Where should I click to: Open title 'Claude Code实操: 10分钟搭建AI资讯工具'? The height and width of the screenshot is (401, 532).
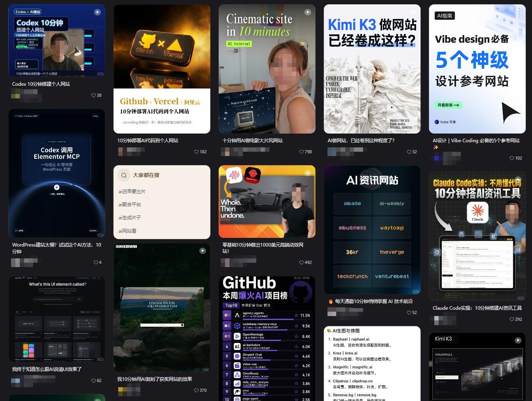coord(477,308)
